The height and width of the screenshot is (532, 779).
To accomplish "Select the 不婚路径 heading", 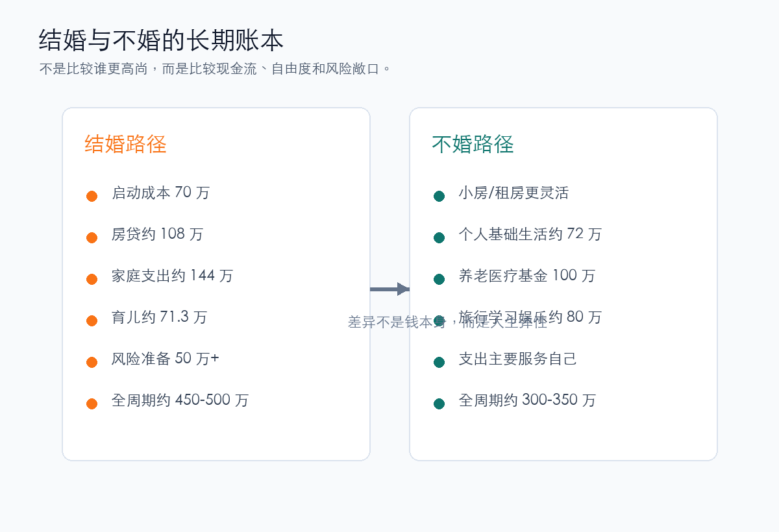I will point(473,143).
